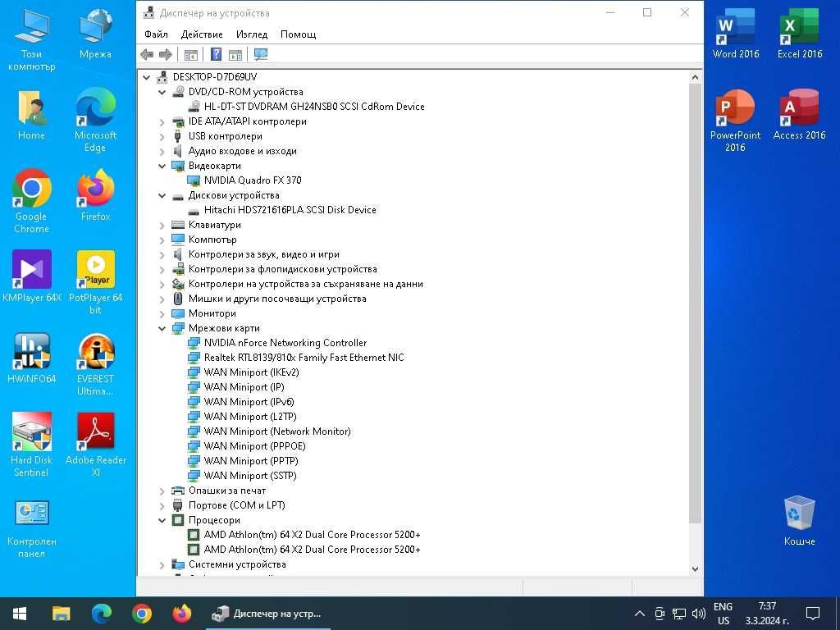Click the volume speaker tray icon
The image size is (840, 630).
click(699, 614)
